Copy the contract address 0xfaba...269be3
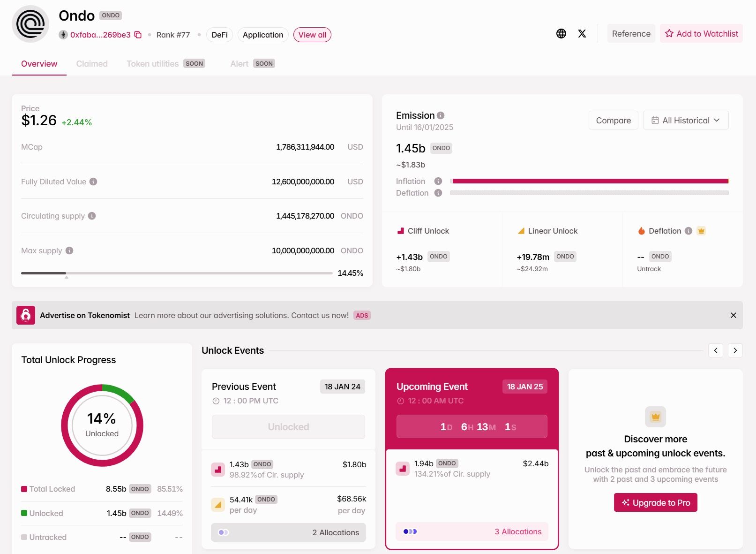The height and width of the screenshot is (554, 756). point(138,35)
